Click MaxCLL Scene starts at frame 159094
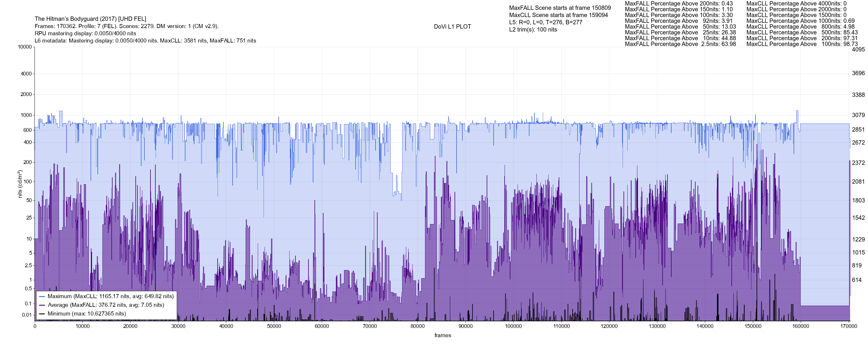 click(558, 15)
